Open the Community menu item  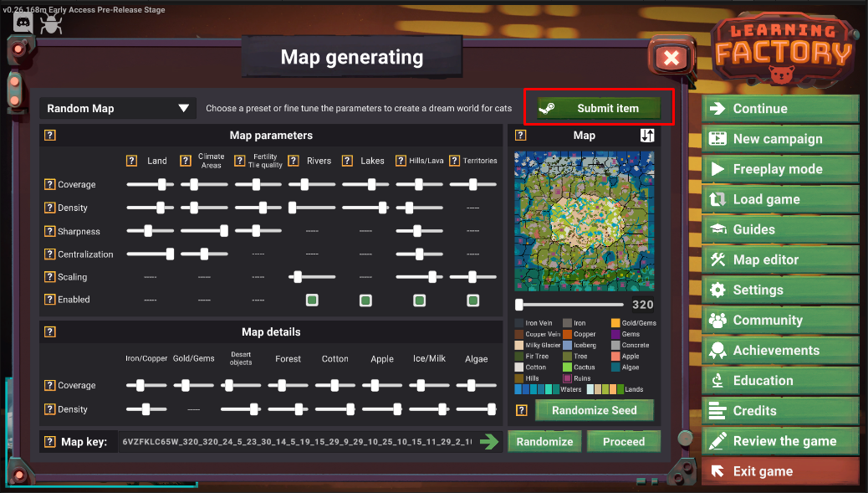780,321
